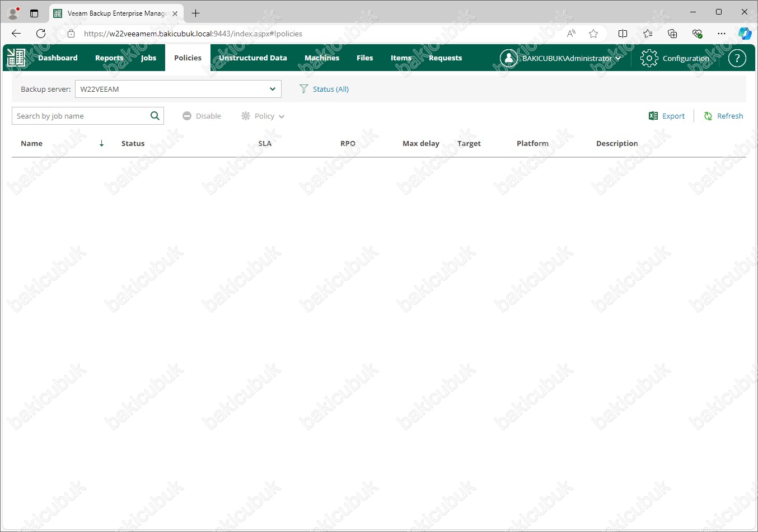Open the Copilot sidebar icon
758x532 pixels.
click(x=745, y=34)
